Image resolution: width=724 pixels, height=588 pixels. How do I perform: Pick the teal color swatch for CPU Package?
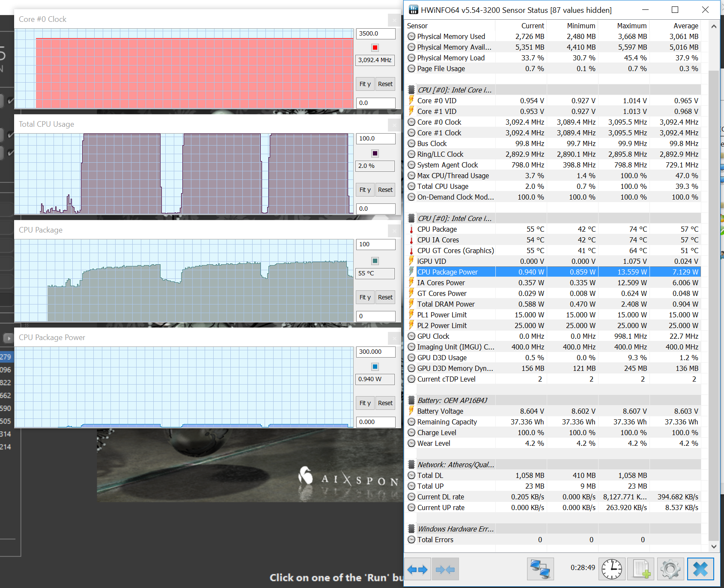coord(375,261)
